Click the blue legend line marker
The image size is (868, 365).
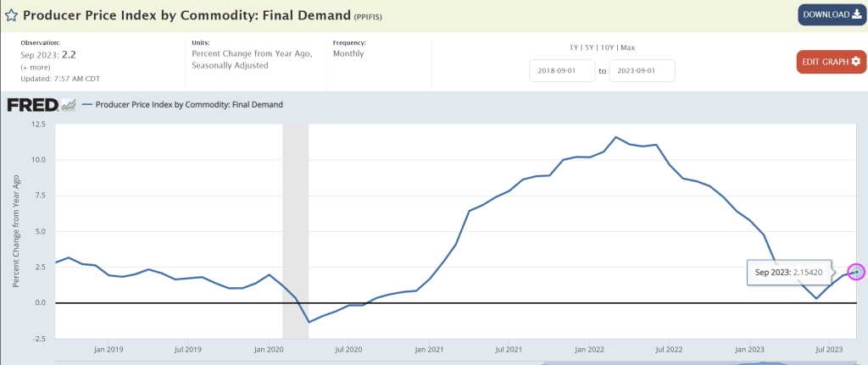click(x=88, y=105)
